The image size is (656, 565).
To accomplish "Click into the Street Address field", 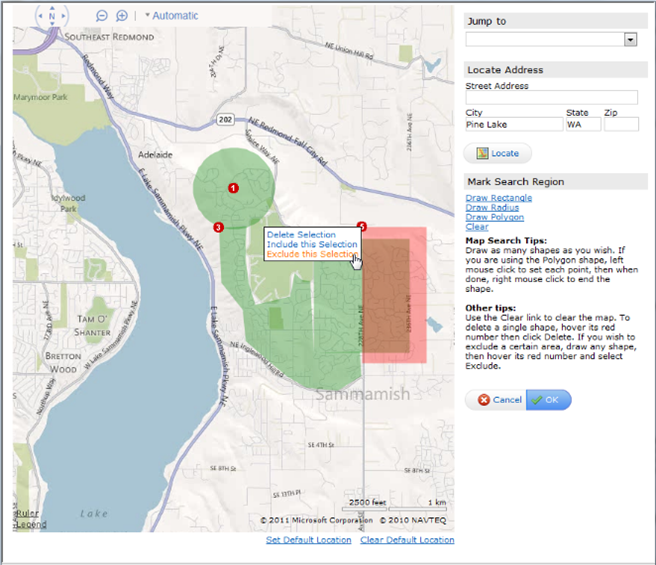I will click(x=551, y=97).
